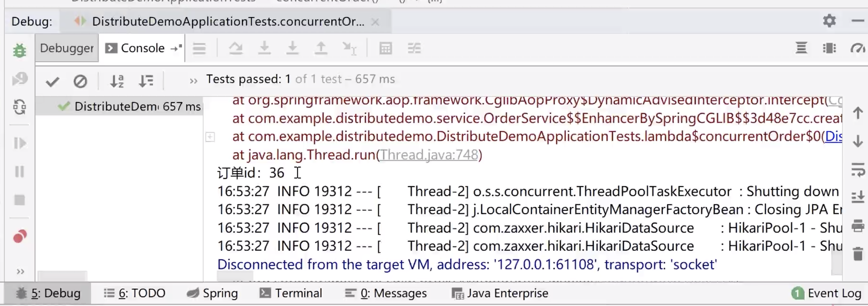Switch to the Debugger tab
This screenshot has height=306, width=868.
67,48
